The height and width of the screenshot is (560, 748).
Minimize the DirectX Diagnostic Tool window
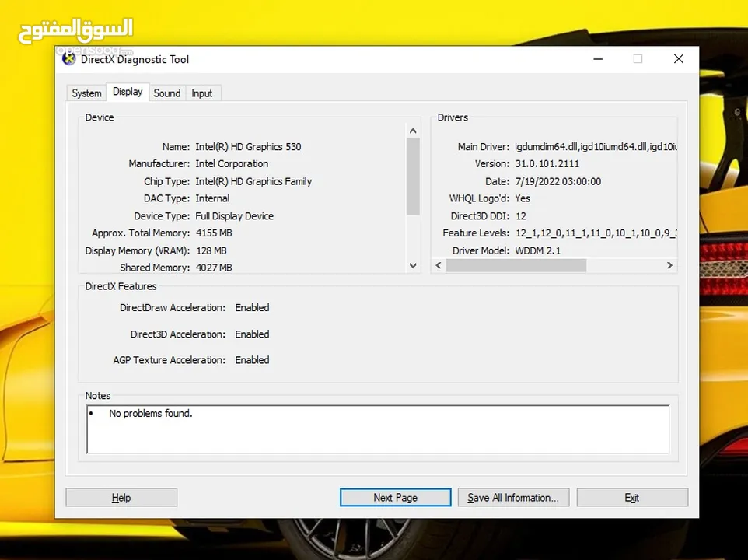(x=598, y=59)
